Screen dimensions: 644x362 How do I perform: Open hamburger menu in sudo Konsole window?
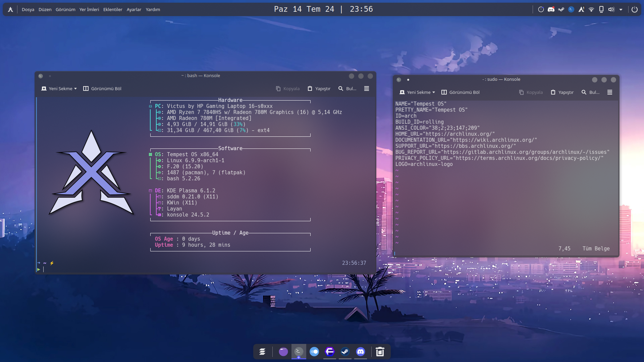point(609,92)
